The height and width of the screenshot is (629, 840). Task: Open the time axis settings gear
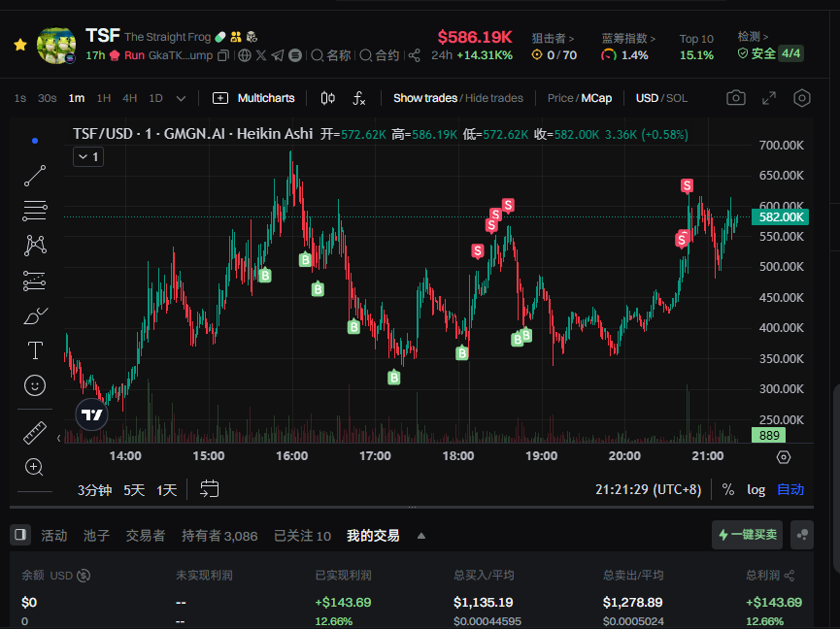pyautogui.click(x=784, y=457)
